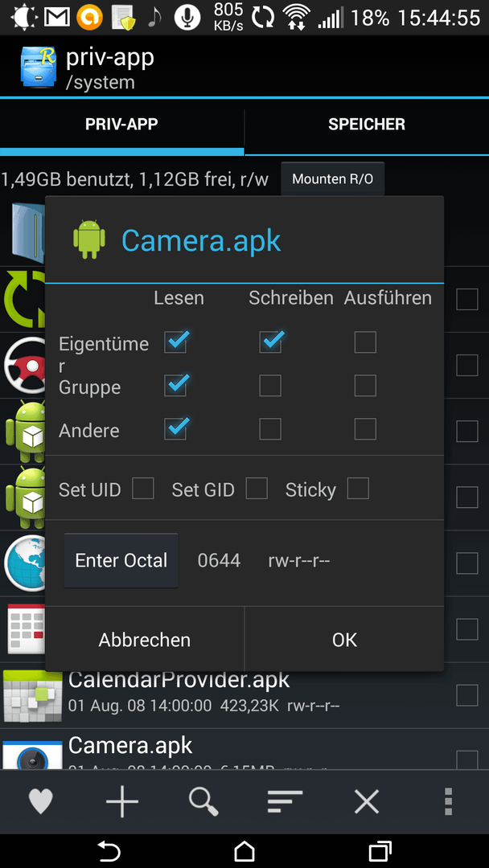Uncheck Andere Lesen permission

pyautogui.click(x=175, y=428)
